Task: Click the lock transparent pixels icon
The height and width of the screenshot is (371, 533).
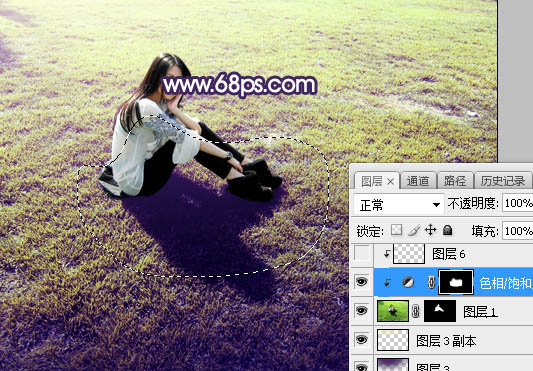Action: (x=396, y=230)
